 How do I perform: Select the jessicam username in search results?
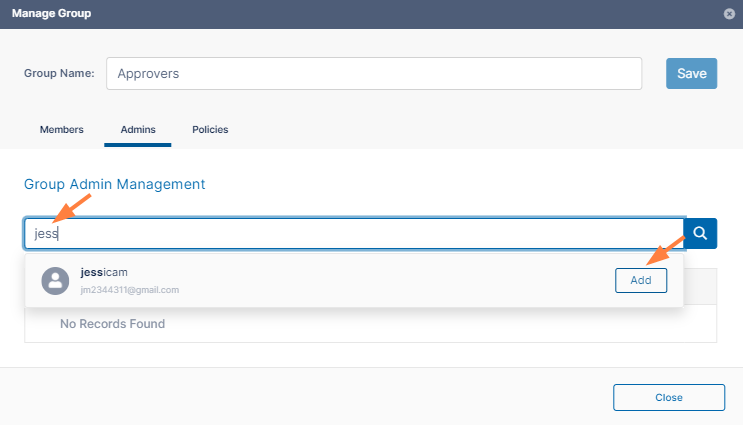pyautogui.click(x=104, y=273)
